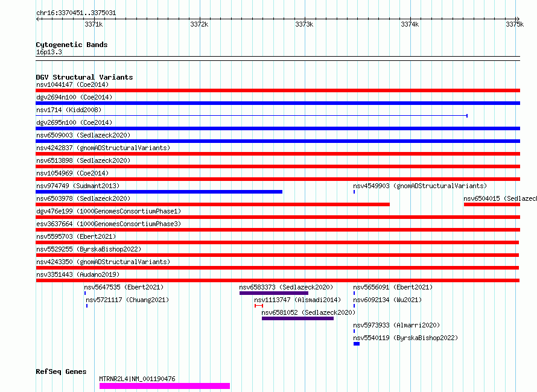Click dgv476e199 (1000GenomesConsortiumPhase1) label
Screen dimensions: 537x392
pyautogui.click(x=109, y=211)
